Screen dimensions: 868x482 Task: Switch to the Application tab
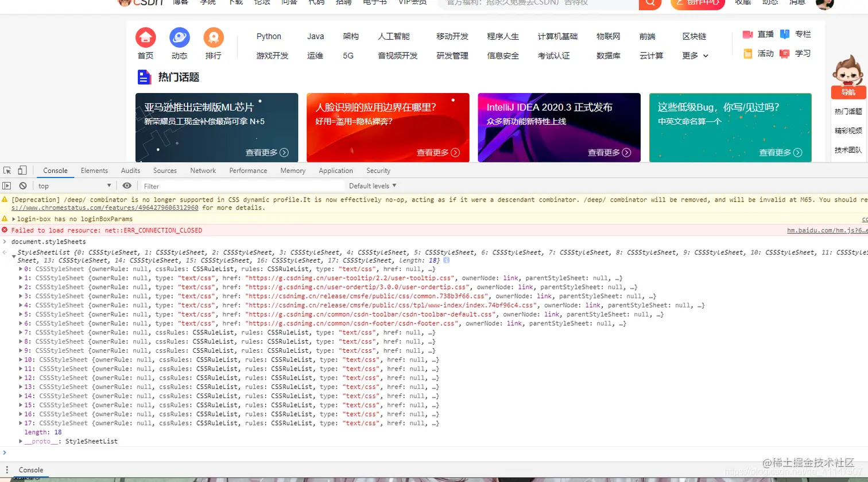(x=336, y=171)
